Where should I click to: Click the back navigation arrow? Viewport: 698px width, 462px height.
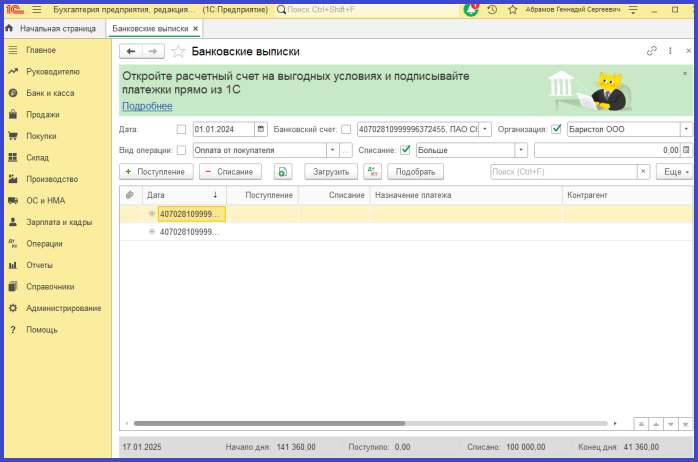131,51
